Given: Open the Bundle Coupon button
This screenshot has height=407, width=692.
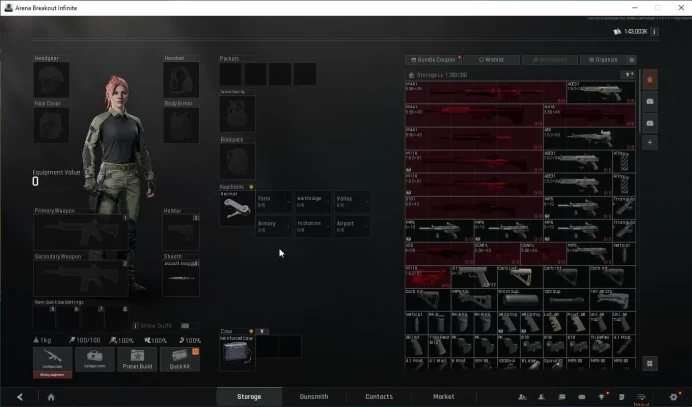Looking at the screenshot, I should coord(433,60).
